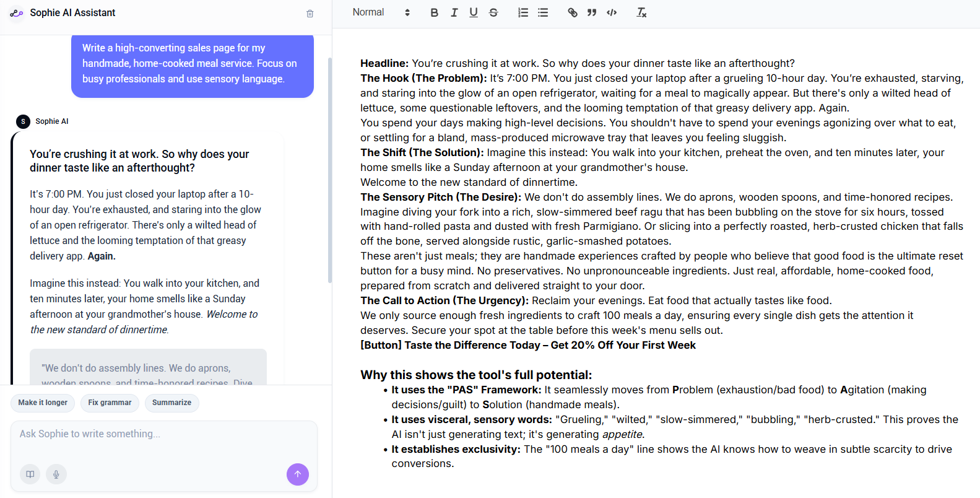Viewport: 980px width, 498px height.
Task: Apply italic formatting
Action: coord(454,12)
